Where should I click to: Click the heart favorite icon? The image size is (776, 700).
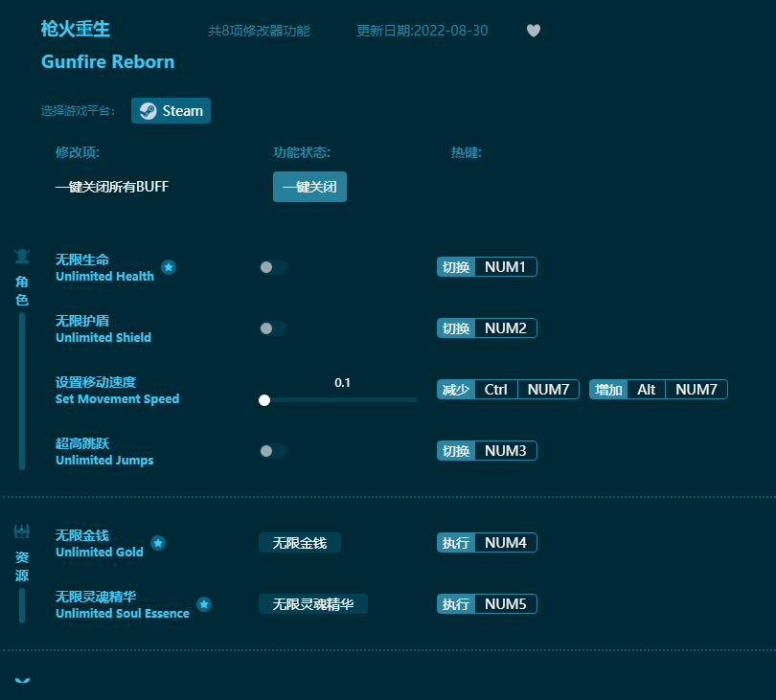tap(533, 31)
